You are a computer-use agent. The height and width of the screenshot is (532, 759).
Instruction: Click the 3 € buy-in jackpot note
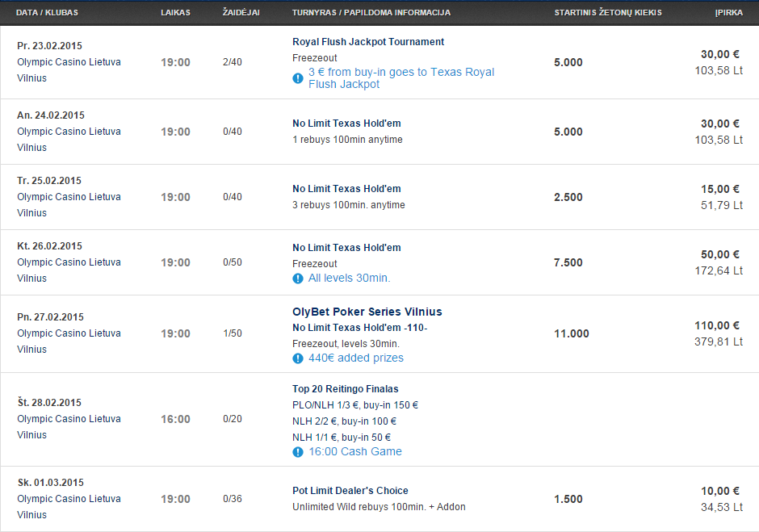click(x=401, y=78)
